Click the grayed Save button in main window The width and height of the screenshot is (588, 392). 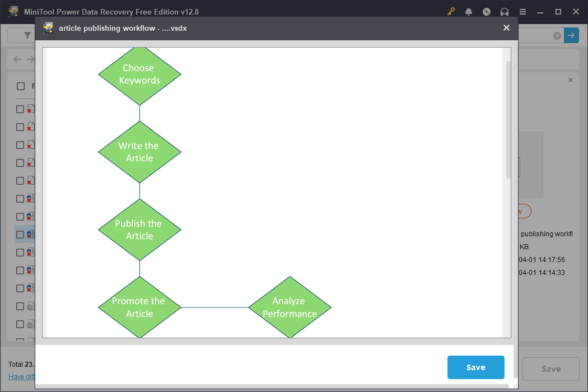(550, 369)
